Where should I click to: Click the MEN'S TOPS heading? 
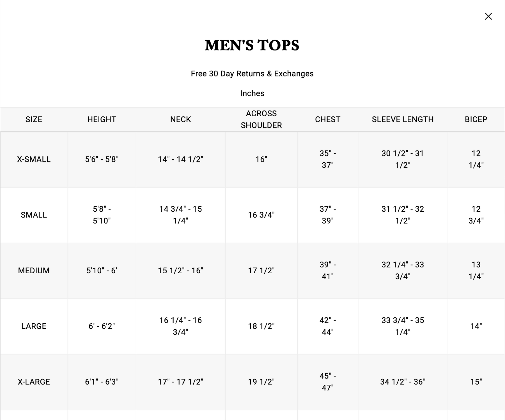click(x=252, y=45)
